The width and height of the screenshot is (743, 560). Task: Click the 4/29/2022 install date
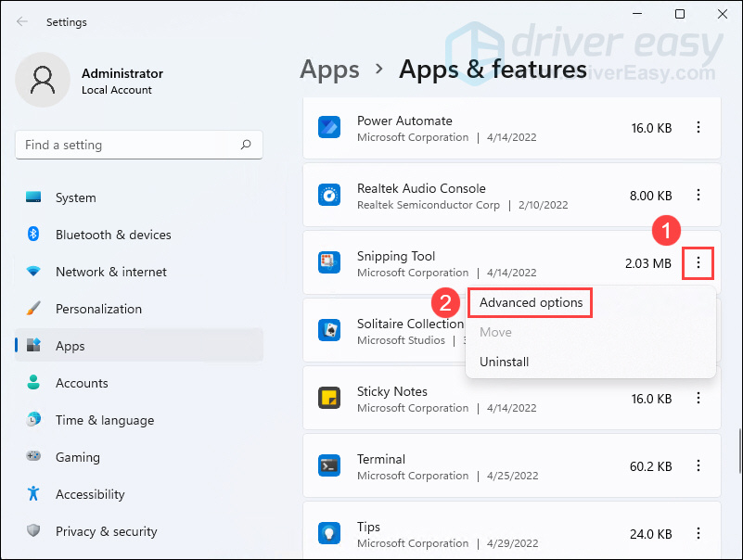click(512, 543)
